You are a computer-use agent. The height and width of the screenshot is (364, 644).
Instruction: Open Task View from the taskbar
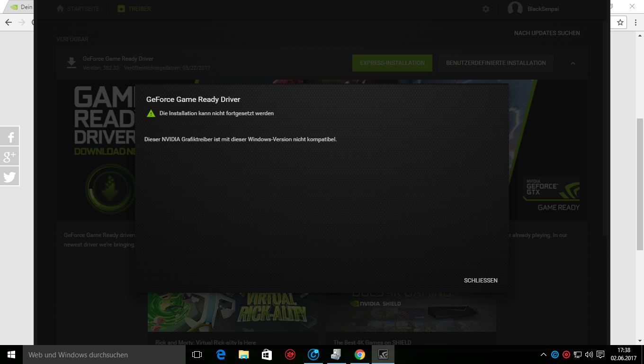tap(197, 355)
